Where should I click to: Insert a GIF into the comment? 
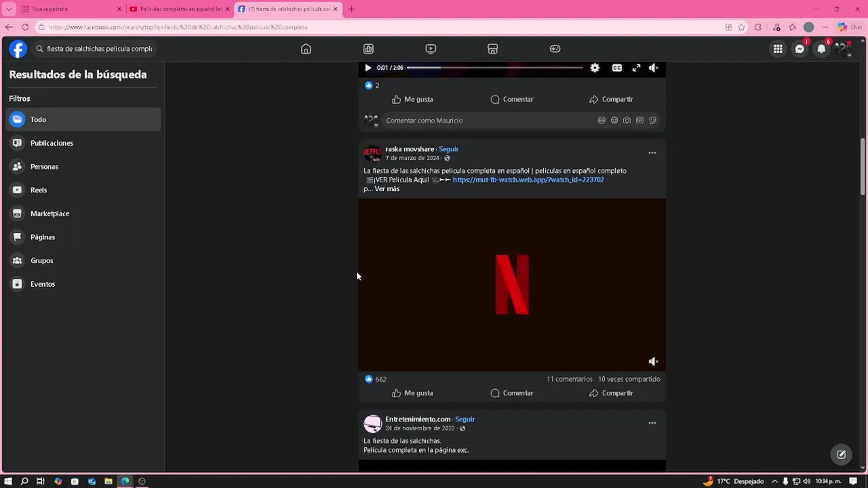[639, 121]
